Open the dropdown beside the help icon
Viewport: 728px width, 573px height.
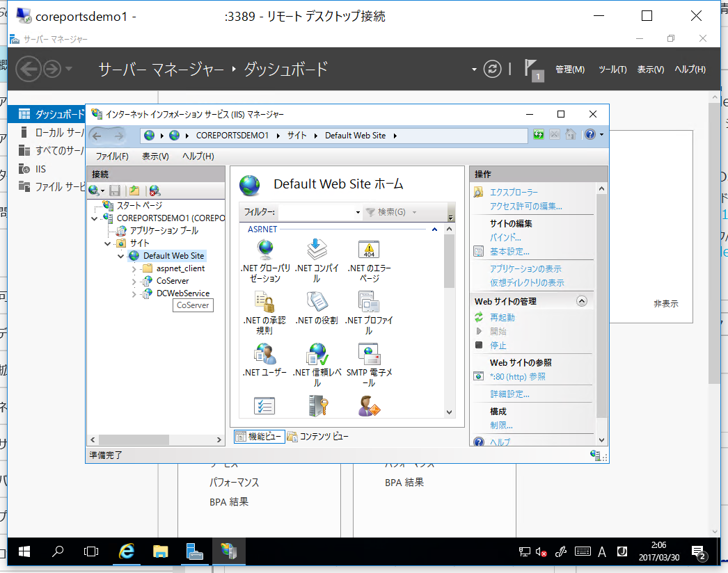pyautogui.click(x=602, y=134)
